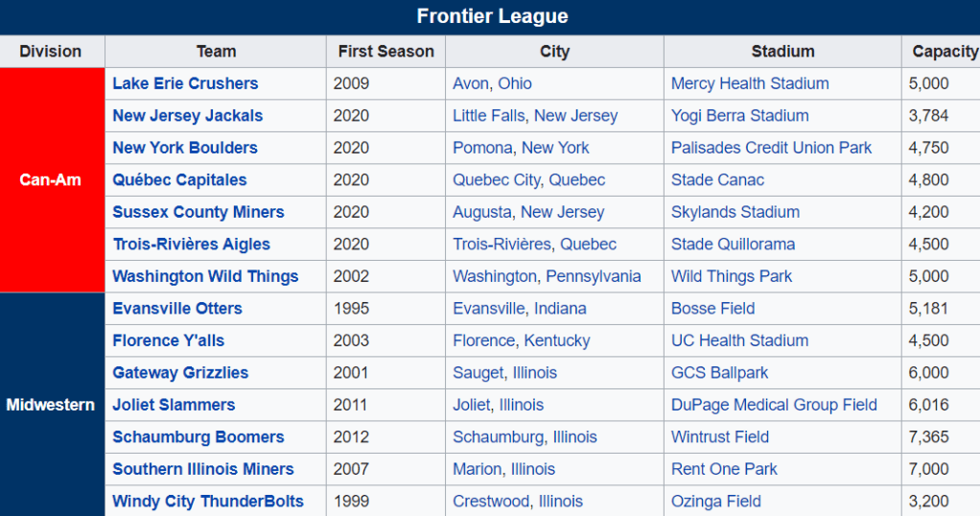
Task: Click the Avon city link
Action: coord(471,83)
